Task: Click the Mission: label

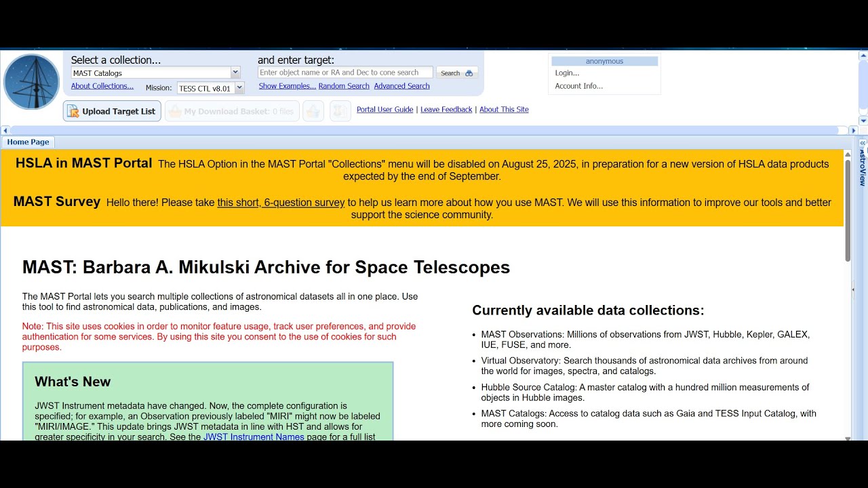Action: coord(159,88)
